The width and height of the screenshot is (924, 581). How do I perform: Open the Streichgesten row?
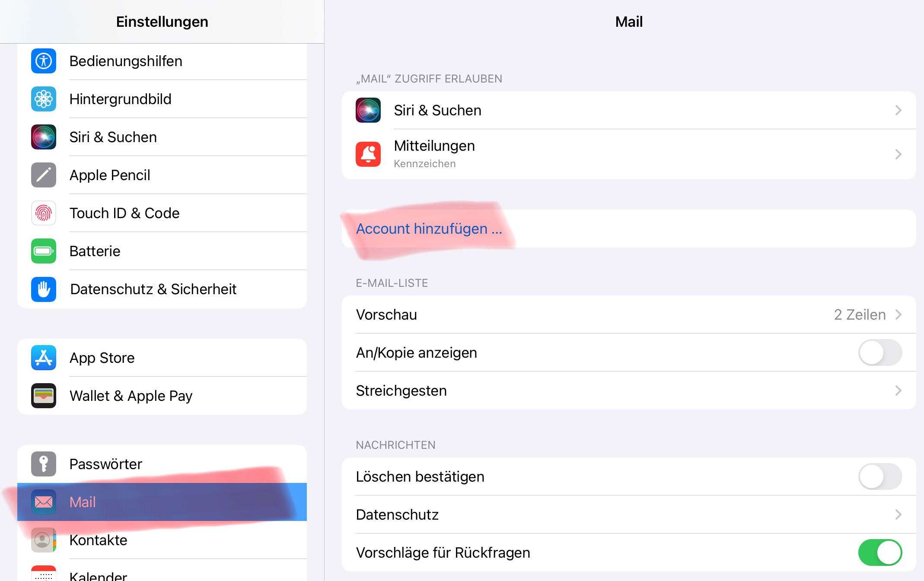(x=629, y=391)
